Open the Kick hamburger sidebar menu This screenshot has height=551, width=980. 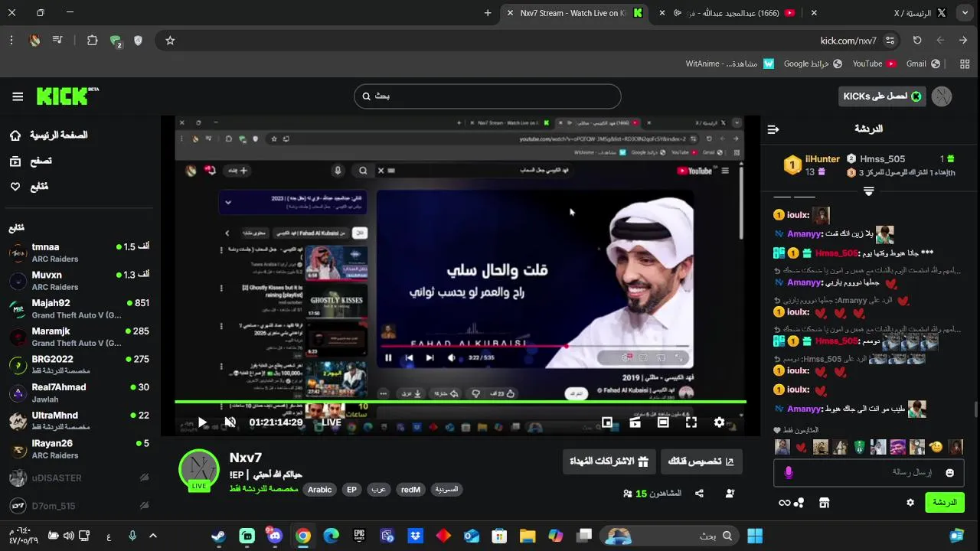(18, 96)
